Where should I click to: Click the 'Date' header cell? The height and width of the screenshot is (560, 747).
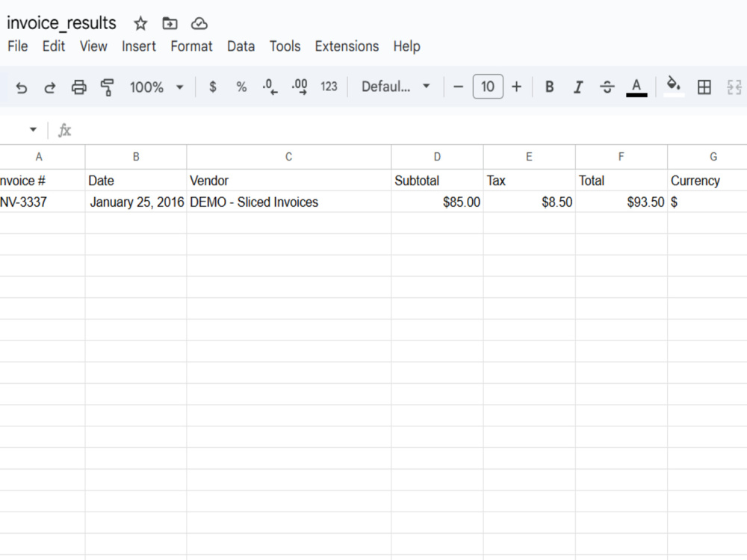pos(136,181)
